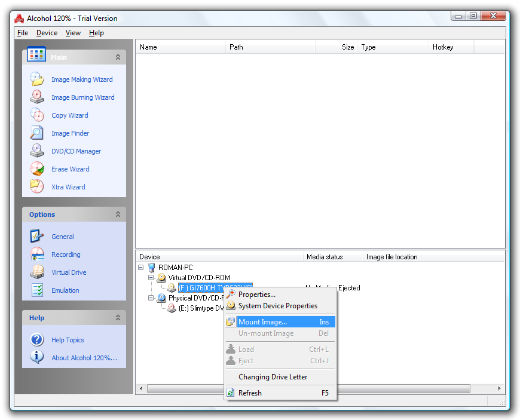Open Recording options link
The width and height of the screenshot is (520, 420).
pyautogui.click(x=66, y=255)
